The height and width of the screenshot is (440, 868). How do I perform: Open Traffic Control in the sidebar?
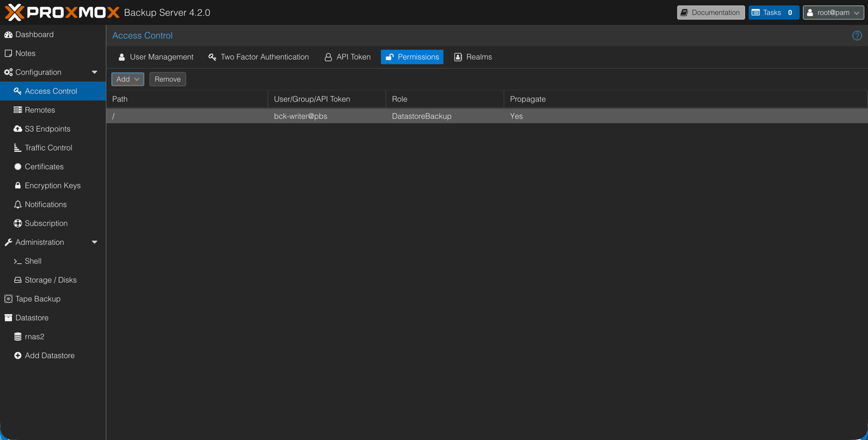click(53, 148)
